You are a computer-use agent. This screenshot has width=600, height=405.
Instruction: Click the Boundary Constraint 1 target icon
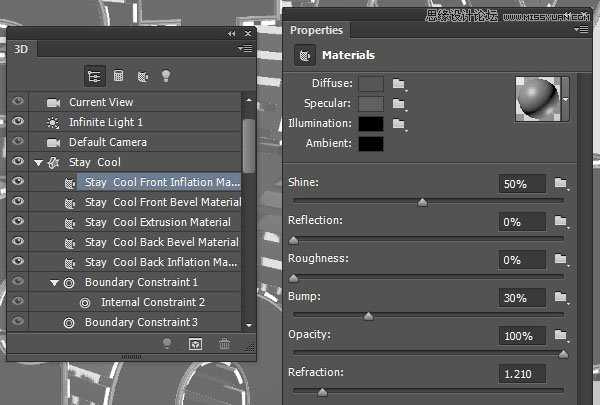69,283
